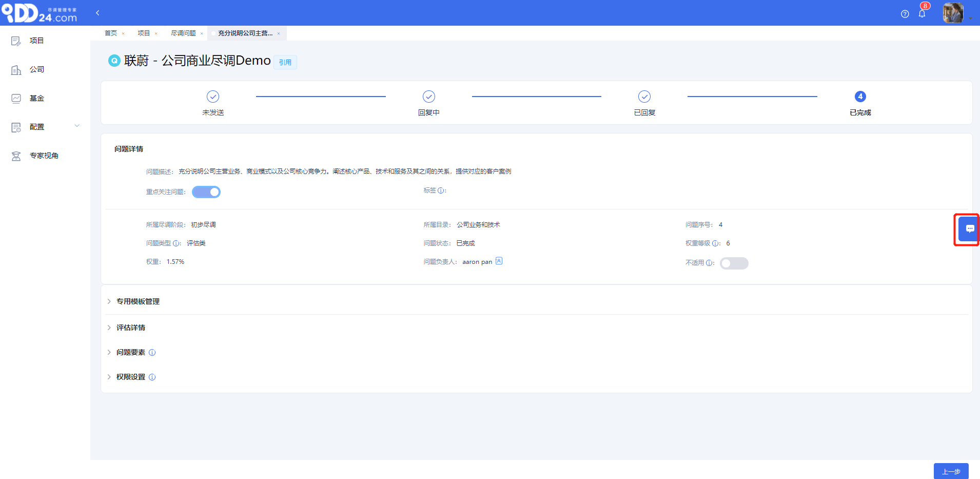Click the 不适用 info icon
The width and height of the screenshot is (980, 479).
(x=709, y=263)
